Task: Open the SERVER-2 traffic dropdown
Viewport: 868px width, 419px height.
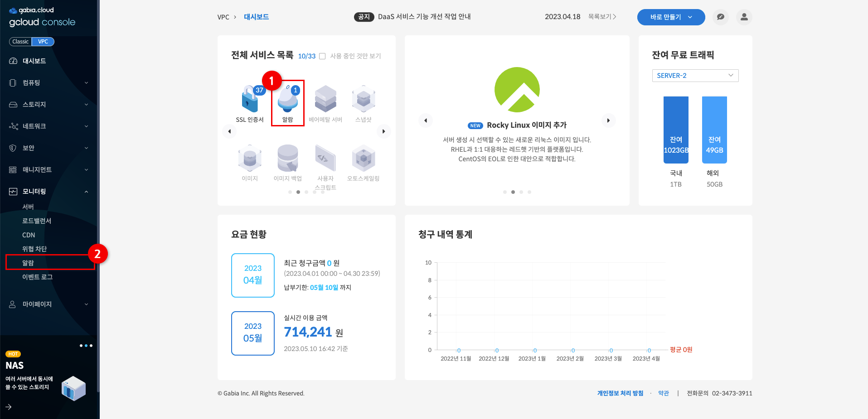Action: 695,76
